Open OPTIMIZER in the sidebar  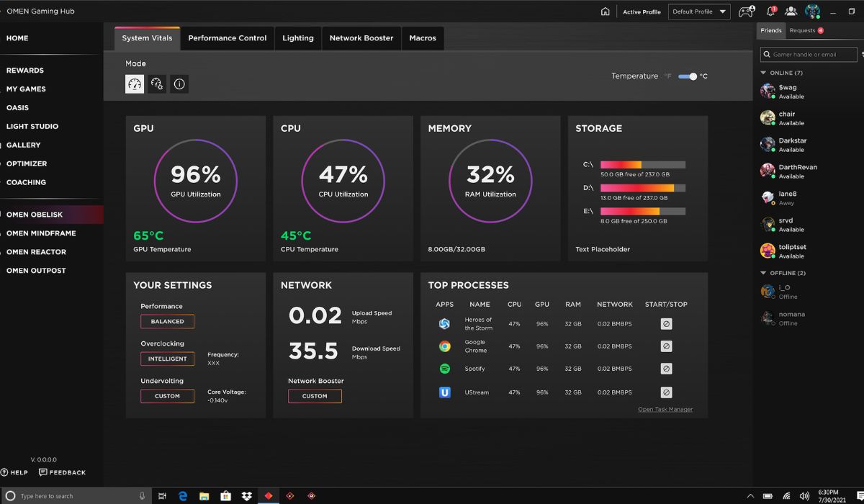pyautogui.click(x=27, y=164)
